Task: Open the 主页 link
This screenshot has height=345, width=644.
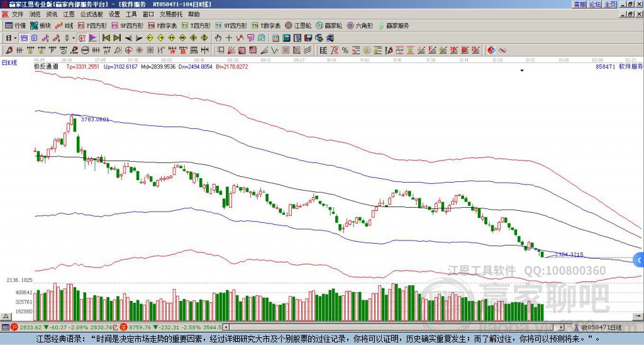Action: pyautogui.click(x=610, y=4)
